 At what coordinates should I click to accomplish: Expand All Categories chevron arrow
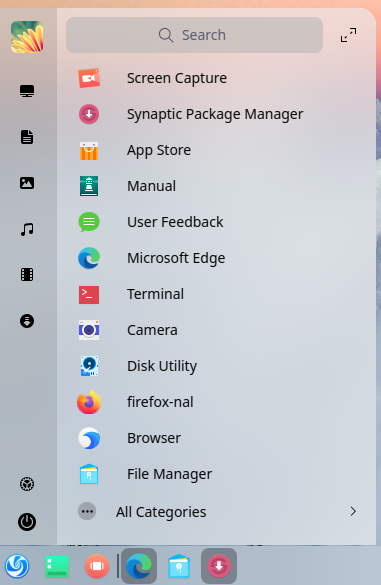[x=353, y=512]
